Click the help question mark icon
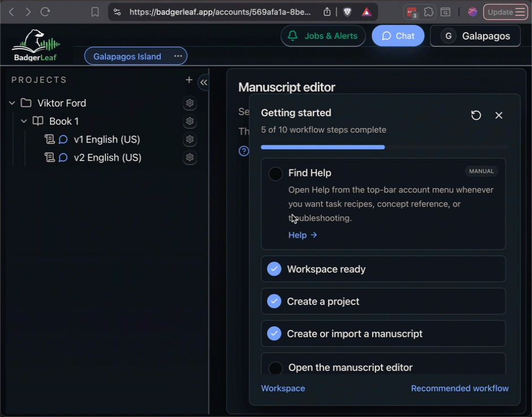This screenshot has width=532, height=417. (x=243, y=151)
